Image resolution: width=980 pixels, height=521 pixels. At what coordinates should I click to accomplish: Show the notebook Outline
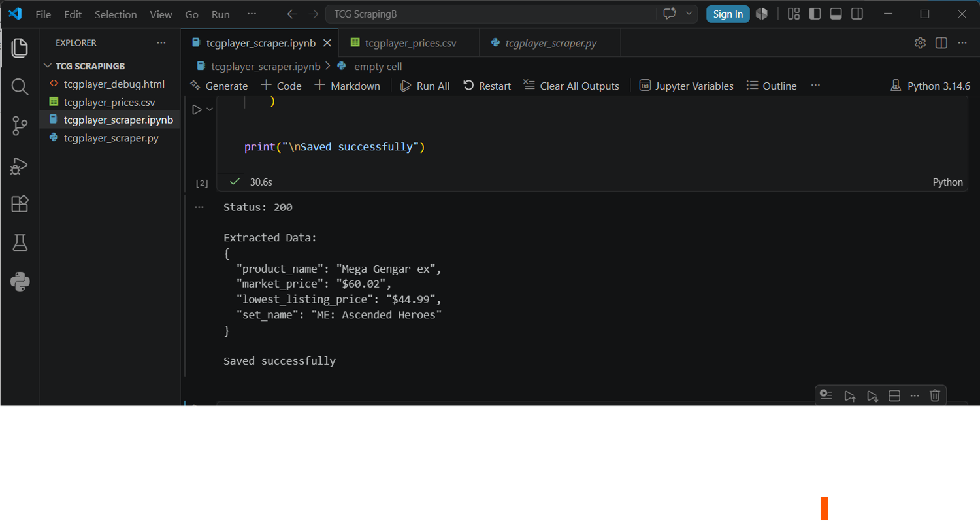[772, 86]
